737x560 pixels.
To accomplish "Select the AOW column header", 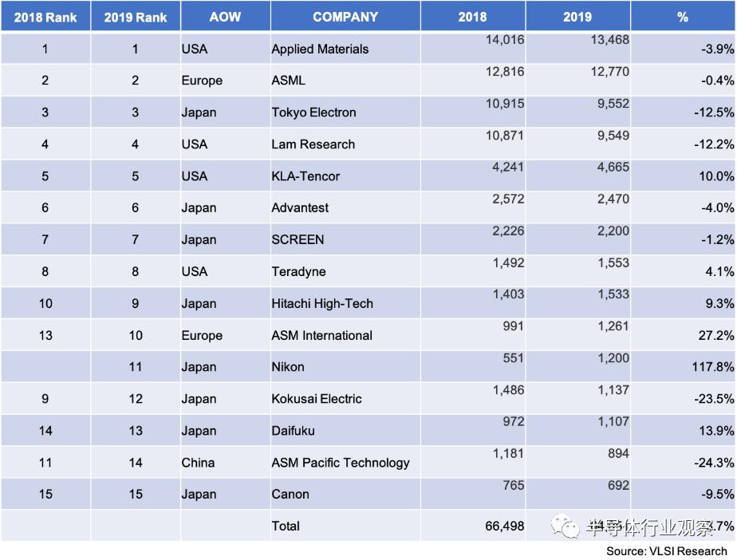I will click(x=225, y=17).
